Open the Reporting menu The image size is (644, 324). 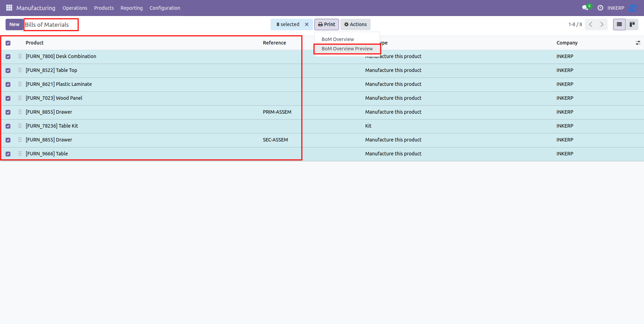[132, 8]
